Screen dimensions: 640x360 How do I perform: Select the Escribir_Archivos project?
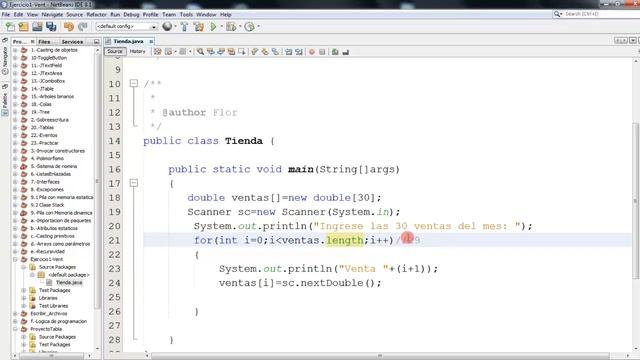point(49,314)
